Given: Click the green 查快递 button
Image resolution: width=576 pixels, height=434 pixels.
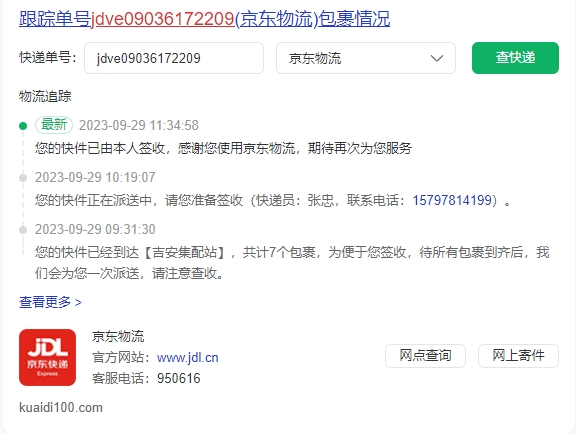Looking at the screenshot, I should point(515,58).
